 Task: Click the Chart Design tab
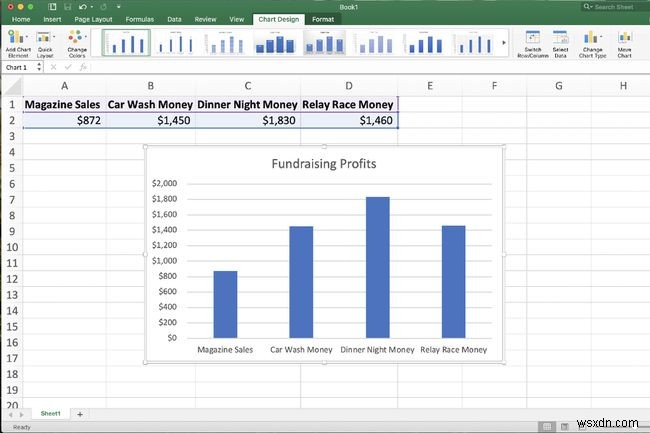(279, 19)
